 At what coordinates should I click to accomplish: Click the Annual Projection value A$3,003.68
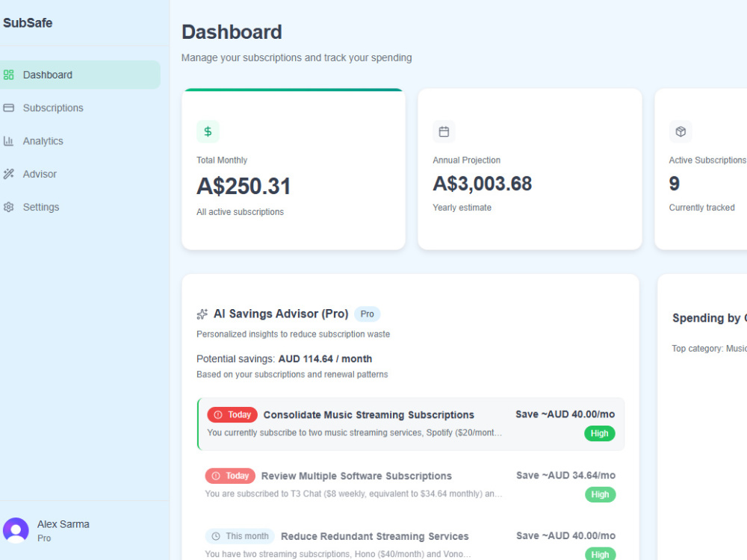pos(482,184)
